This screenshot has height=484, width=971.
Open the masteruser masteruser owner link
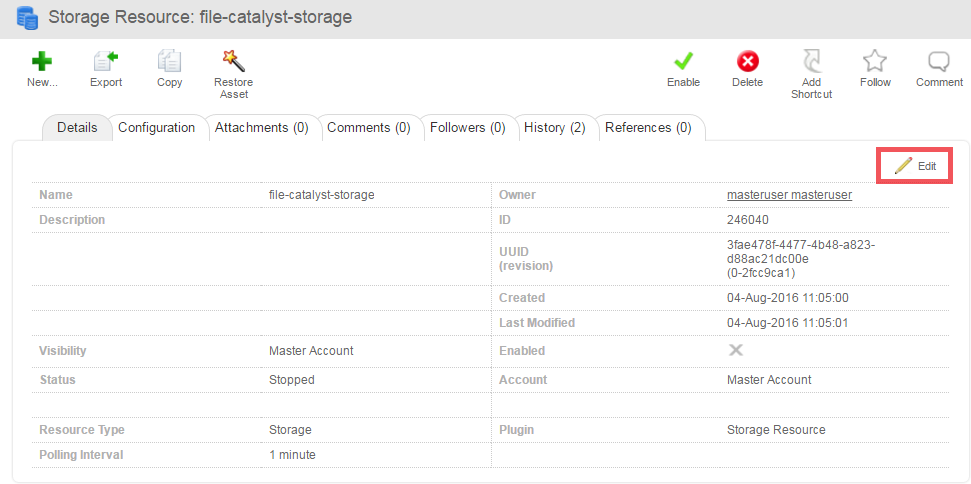[x=790, y=194]
